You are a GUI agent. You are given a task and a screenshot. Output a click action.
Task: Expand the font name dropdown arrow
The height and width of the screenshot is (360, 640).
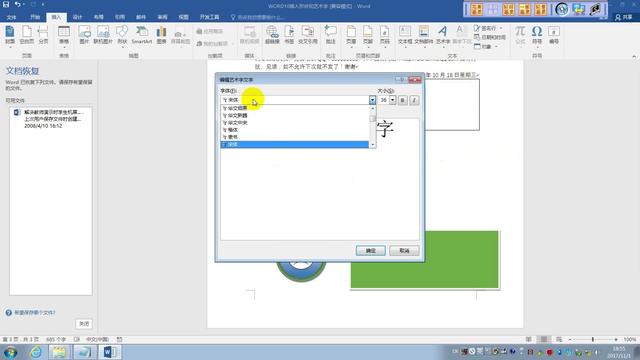click(x=372, y=100)
